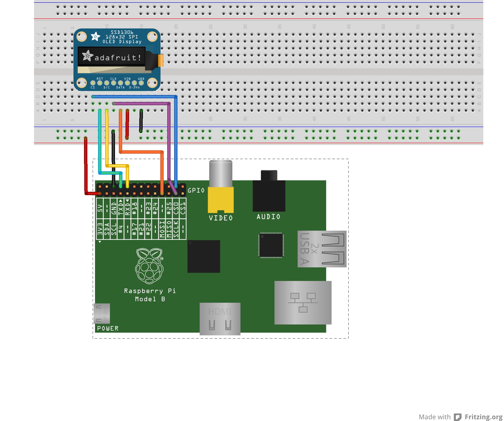This screenshot has width=504, height=421.
Task: Click the #23 cell in the GPIO table
Action: (148, 208)
